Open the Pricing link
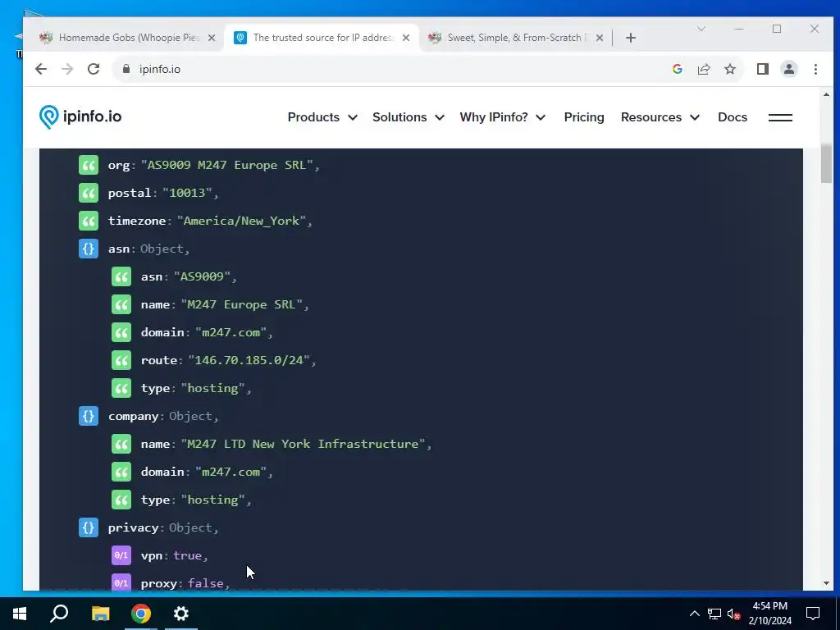Screen dimensions: 840x630 pos(584,117)
